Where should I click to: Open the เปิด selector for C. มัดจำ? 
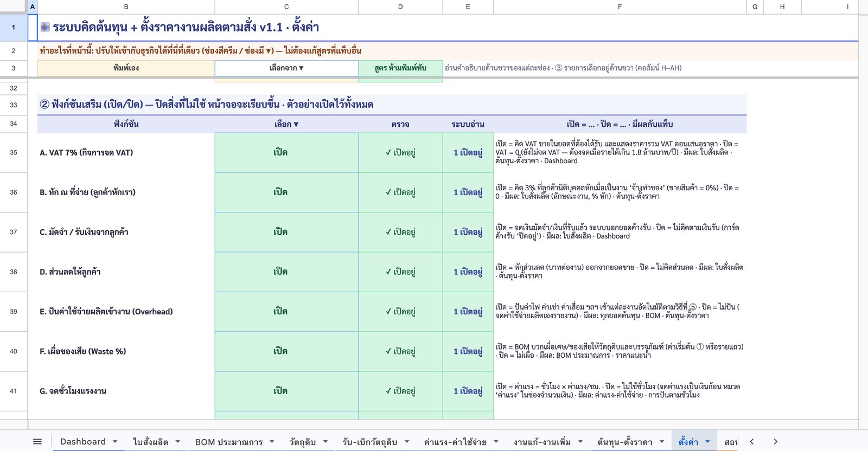[x=286, y=232]
